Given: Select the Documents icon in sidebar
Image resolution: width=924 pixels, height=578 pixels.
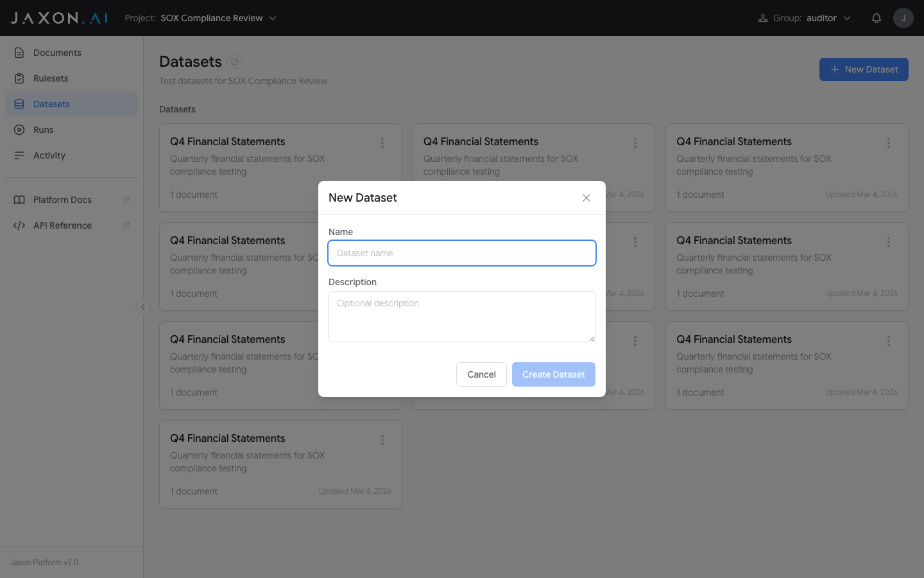Looking at the screenshot, I should tap(20, 52).
